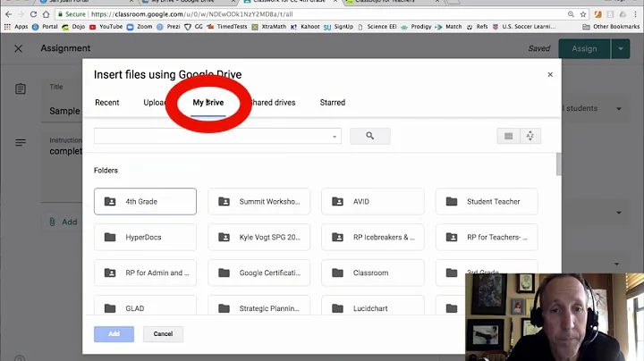Select the 4th Grade folder

click(x=145, y=201)
